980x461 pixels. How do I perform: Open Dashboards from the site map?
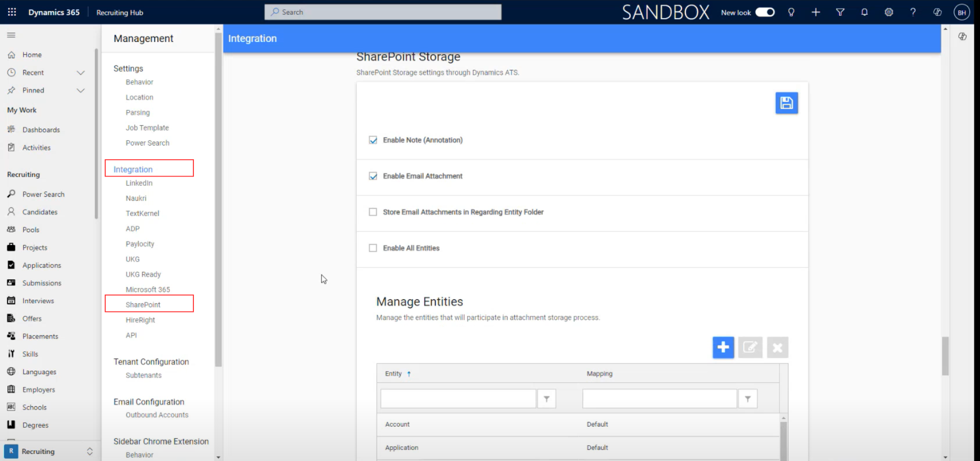pos(41,130)
